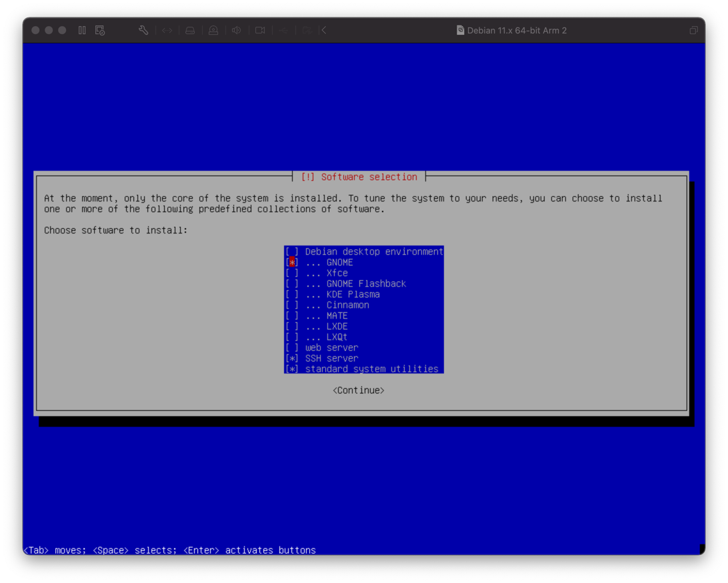Click the CD/DVD drive icon in toolbar
Image resolution: width=728 pixels, height=583 pixels.
(213, 30)
